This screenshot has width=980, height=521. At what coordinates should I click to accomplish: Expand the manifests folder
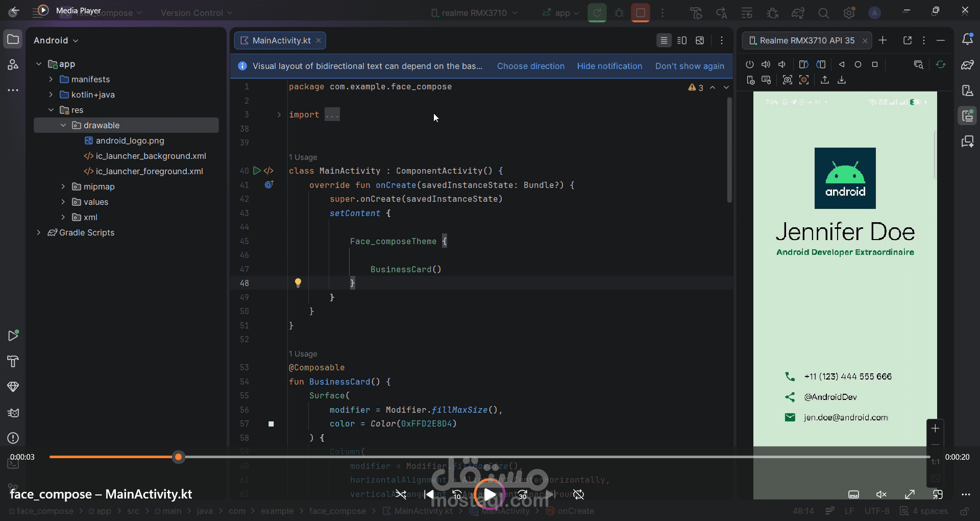51,79
